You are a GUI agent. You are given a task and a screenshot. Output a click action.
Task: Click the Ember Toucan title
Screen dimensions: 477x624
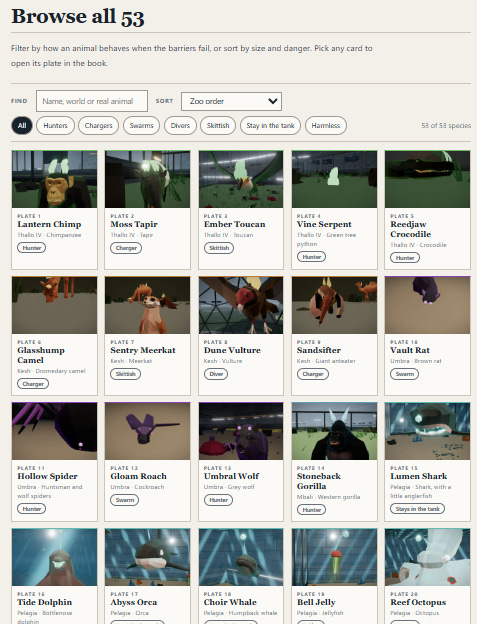click(235, 224)
